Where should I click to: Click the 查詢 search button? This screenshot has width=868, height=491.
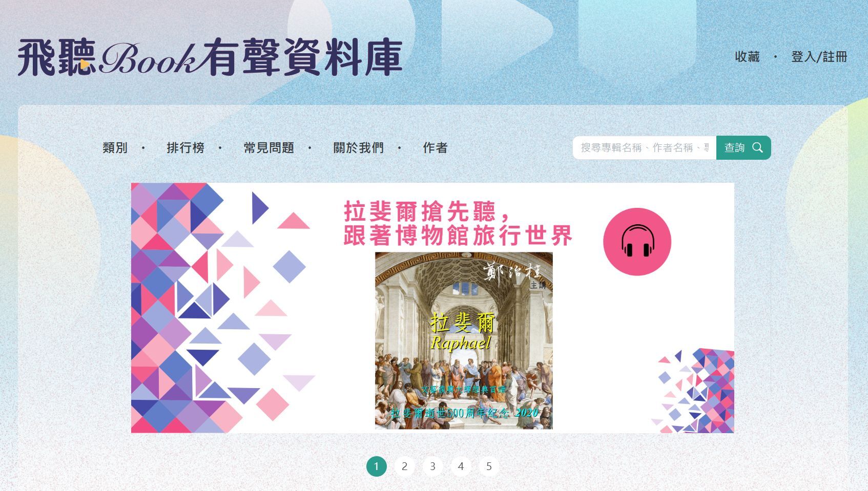coord(743,147)
